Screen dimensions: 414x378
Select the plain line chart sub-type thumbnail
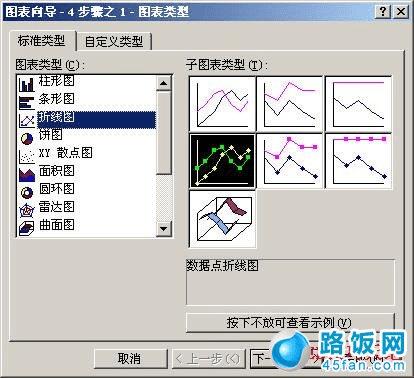coord(222,104)
